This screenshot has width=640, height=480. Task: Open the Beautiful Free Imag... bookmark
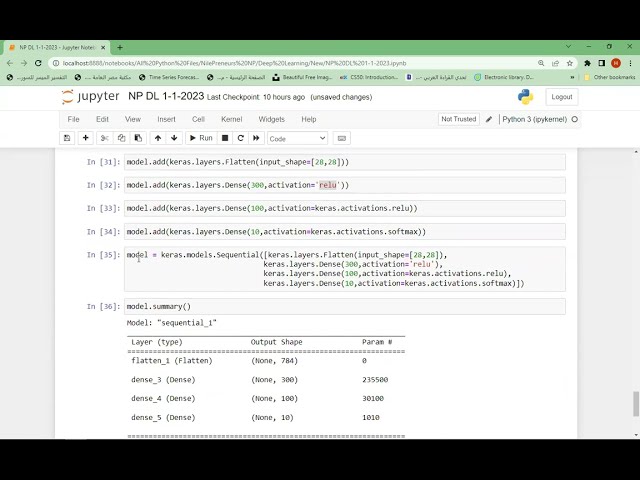coord(302,77)
